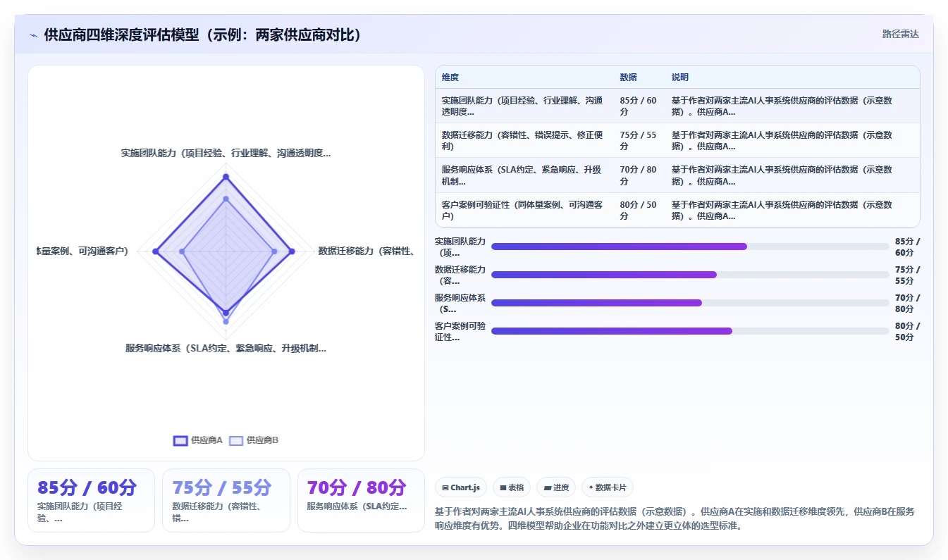Click the radar axis label 服务响应体系
Viewport: 948px width, 560px height.
pos(226,348)
